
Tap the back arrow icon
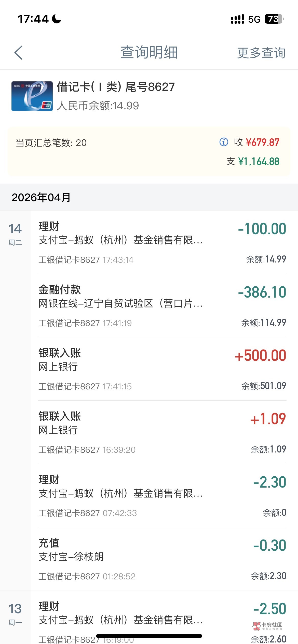(19, 53)
